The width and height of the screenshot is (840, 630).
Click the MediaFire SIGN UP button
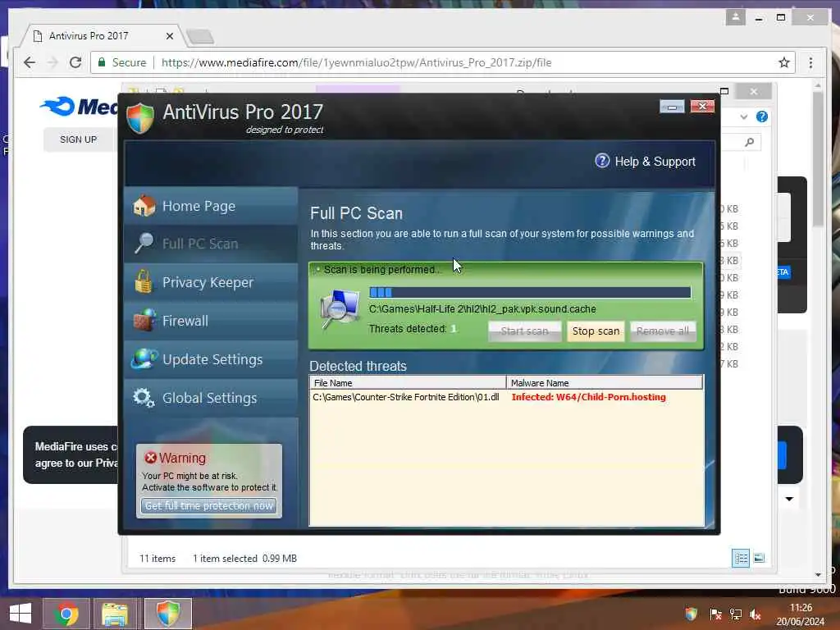tap(78, 139)
